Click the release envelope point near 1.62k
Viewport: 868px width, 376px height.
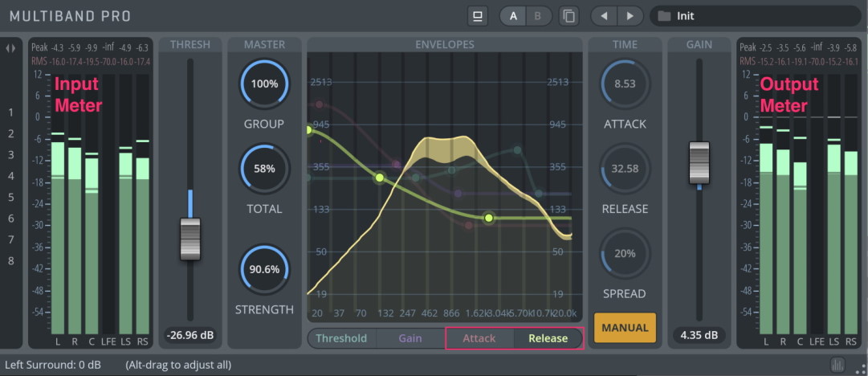pos(488,219)
